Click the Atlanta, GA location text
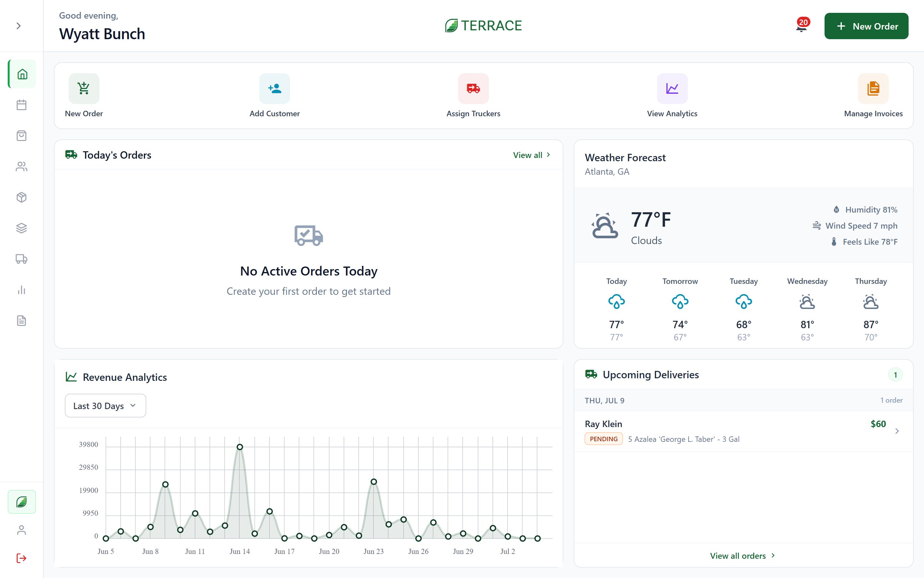Viewport: 924px width, 578px height. click(607, 172)
